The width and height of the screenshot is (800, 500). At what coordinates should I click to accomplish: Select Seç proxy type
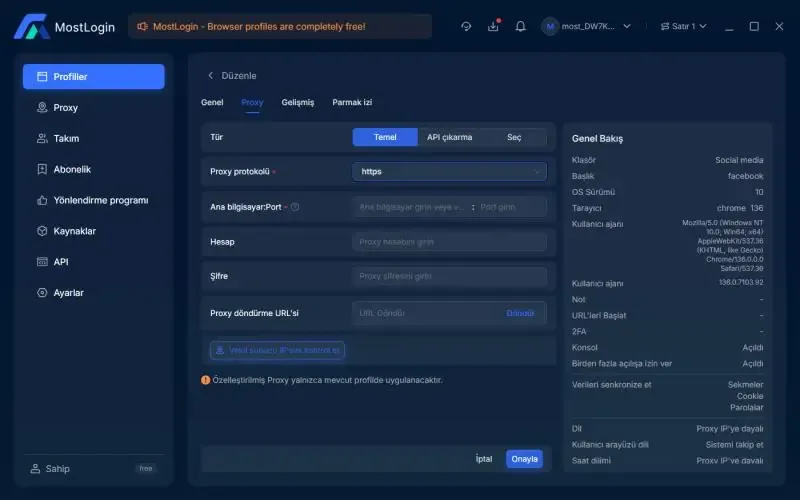514,137
